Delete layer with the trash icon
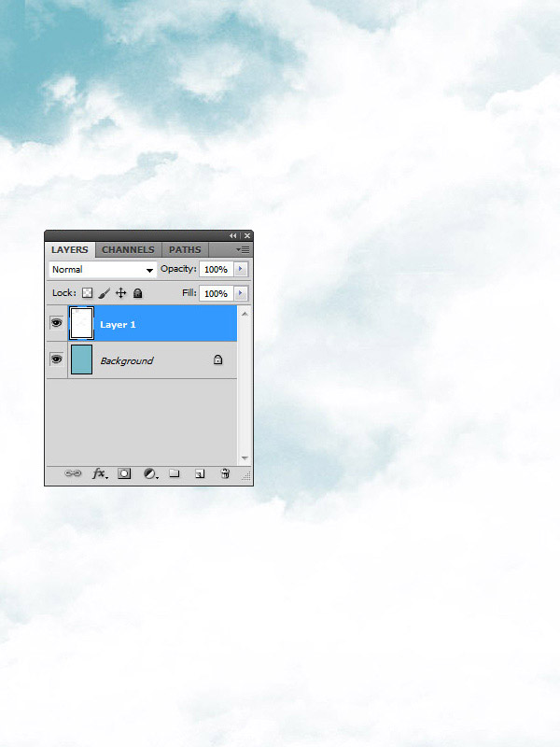This screenshot has height=747, width=560. [x=225, y=474]
